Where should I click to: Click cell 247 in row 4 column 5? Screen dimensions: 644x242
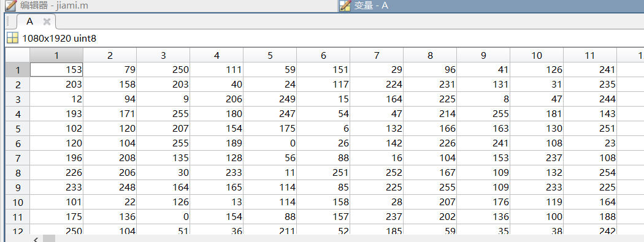point(270,114)
